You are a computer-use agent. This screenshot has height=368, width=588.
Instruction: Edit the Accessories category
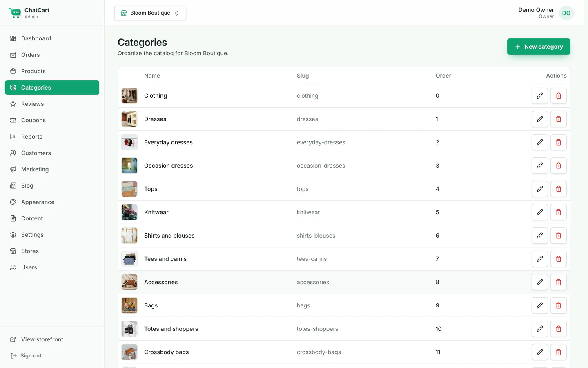point(539,282)
